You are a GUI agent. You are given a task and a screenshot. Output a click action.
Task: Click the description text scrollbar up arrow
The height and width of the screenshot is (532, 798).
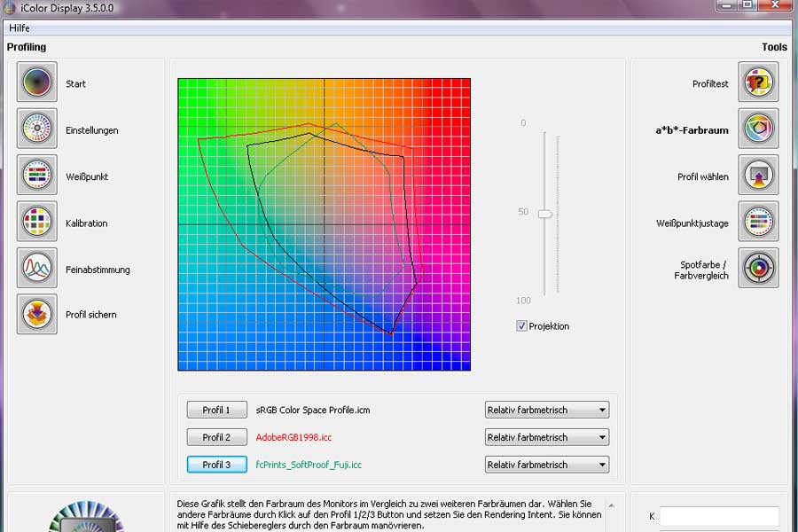(611, 505)
